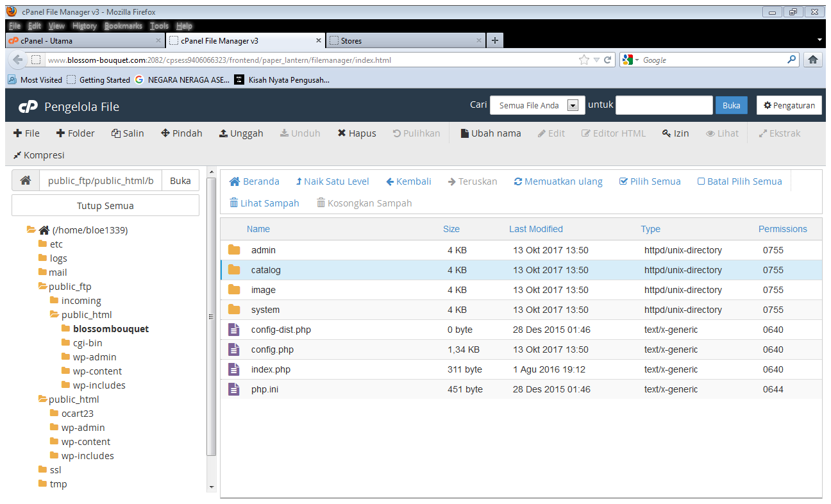Bookmark this page with the star icon
The image size is (831, 504).
[x=583, y=60]
